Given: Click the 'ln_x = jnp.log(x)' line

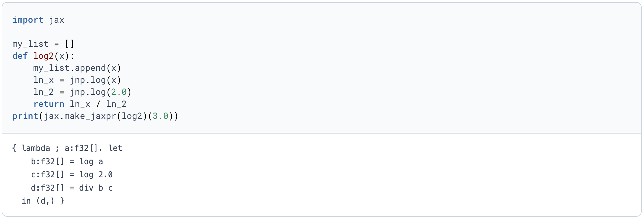Looking at the screenshot, I should (x=77, y=80).
